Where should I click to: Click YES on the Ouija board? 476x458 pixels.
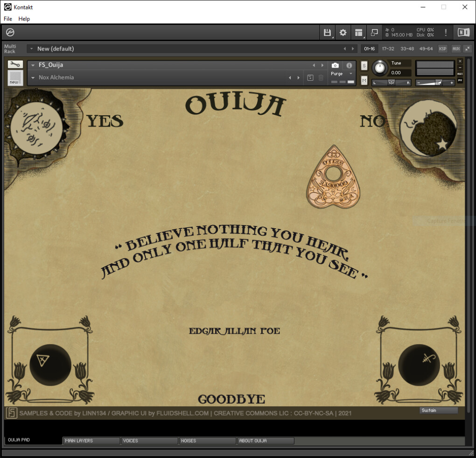(105, 121)
